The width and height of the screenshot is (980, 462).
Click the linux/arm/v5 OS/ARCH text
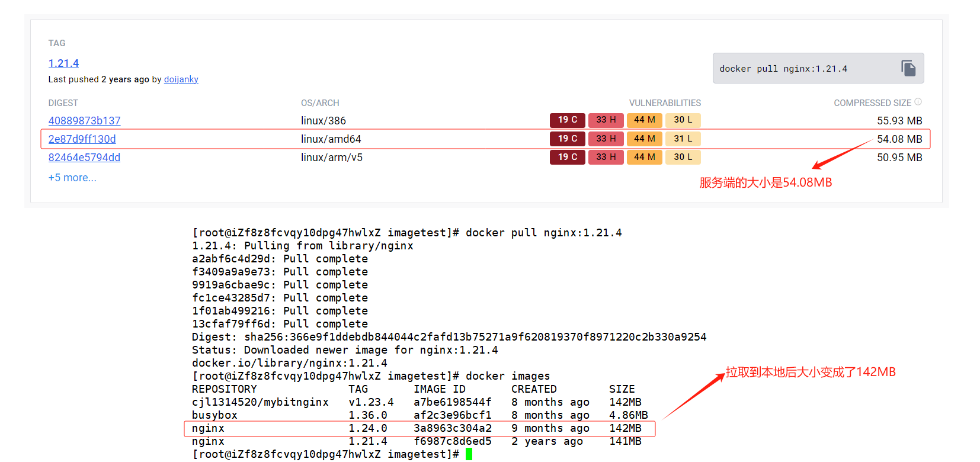click(x=332, y=158)
